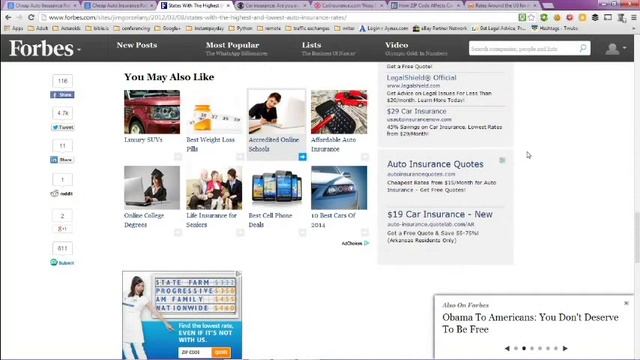Click the browser back arrow

pyautogui.click(x=8, y=18)
